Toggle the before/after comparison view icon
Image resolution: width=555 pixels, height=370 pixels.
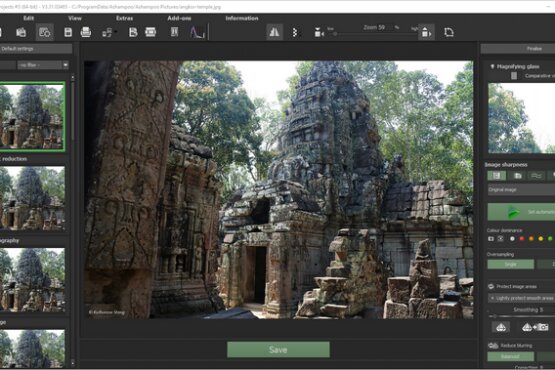tap(274, 32)
